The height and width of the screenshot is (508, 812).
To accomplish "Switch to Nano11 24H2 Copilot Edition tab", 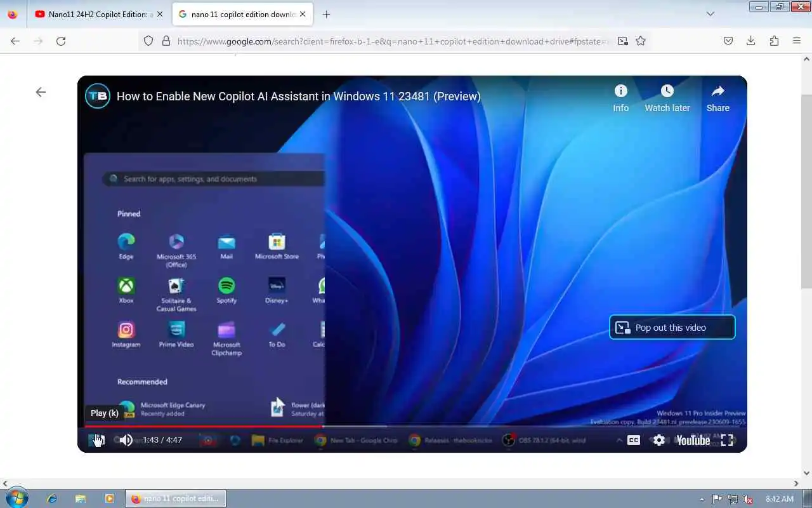I will 99,14.
